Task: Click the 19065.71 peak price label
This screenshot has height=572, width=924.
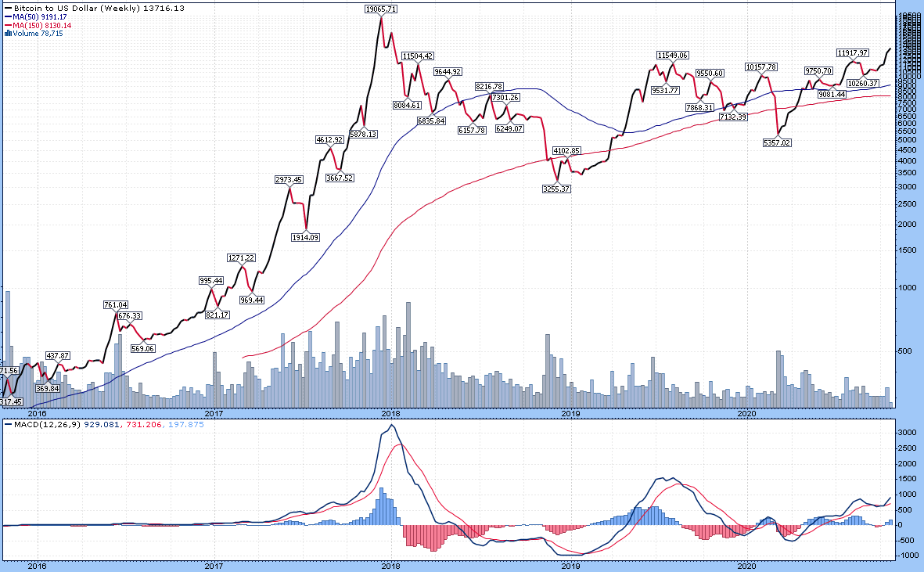Action: point(381,9)
